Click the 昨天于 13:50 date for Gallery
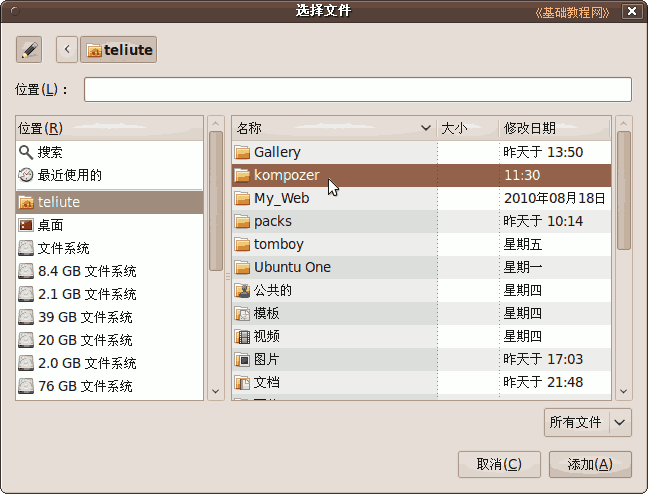Image resolution: width=648 pixels, height=494 pixels. [x=543, y=152]
